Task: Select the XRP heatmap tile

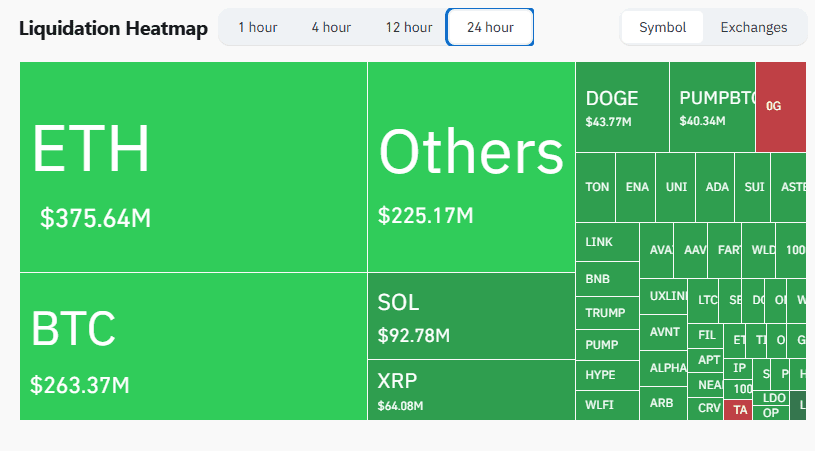Action: coord(471,390)
